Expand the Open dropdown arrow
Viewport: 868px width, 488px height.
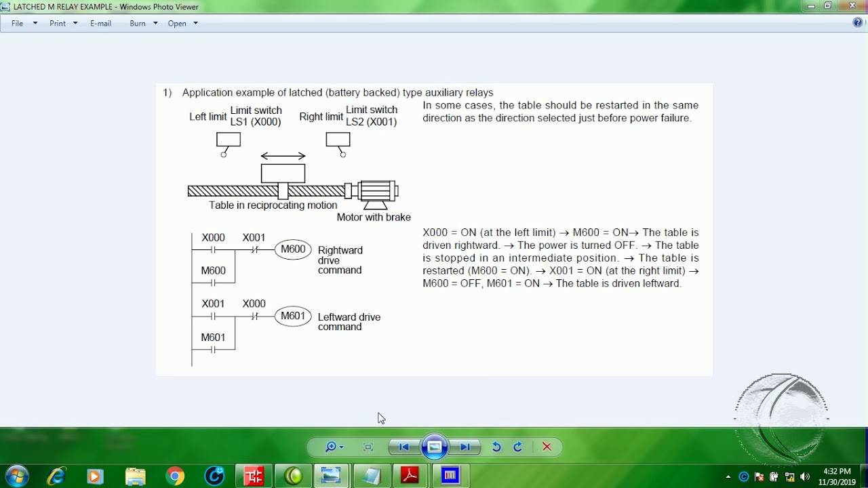pos(196,23)
